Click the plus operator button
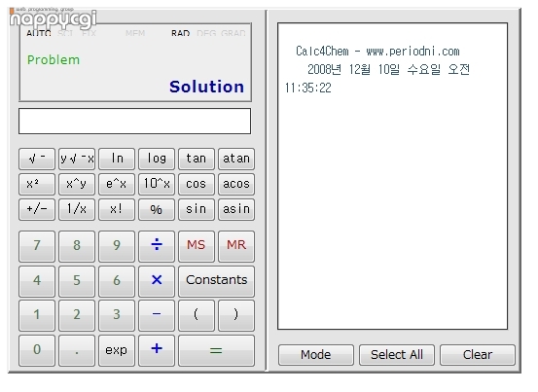The height and width of the screenshot is (392, 538). [x=157, y=350]
